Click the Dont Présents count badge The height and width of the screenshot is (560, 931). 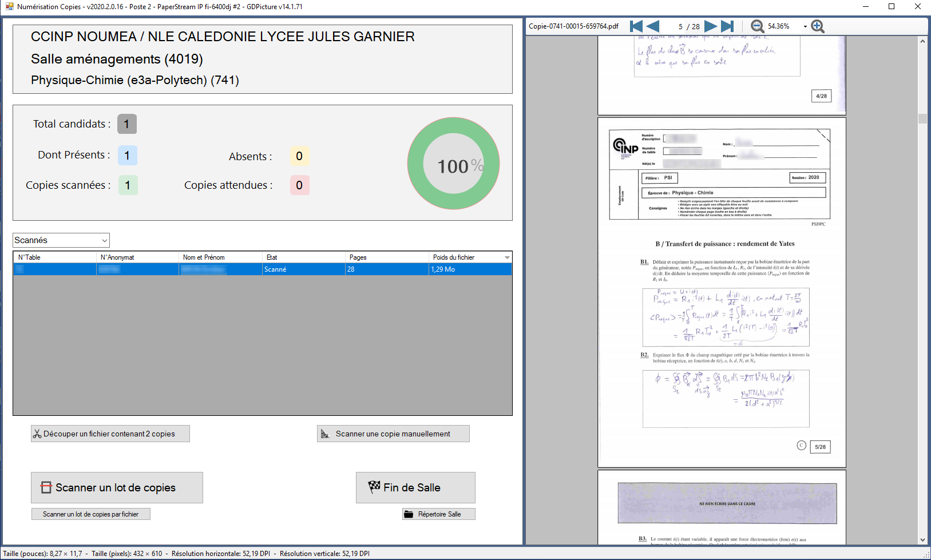point(128,155)
